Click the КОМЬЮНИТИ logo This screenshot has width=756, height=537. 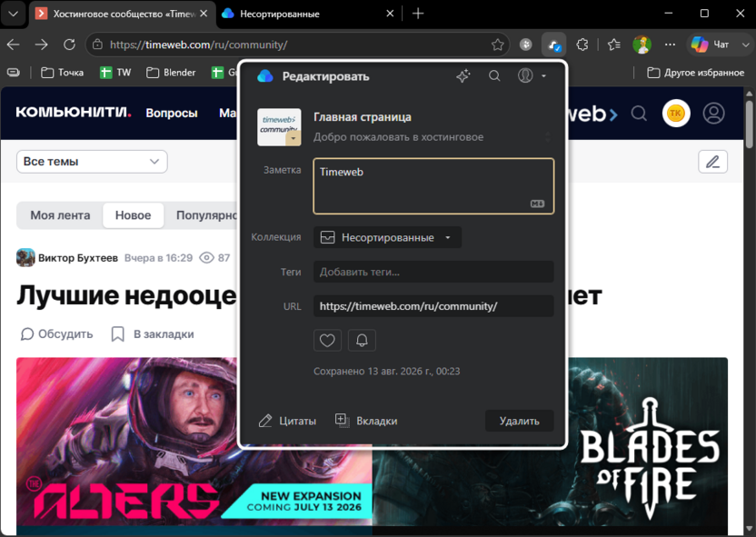74,113
